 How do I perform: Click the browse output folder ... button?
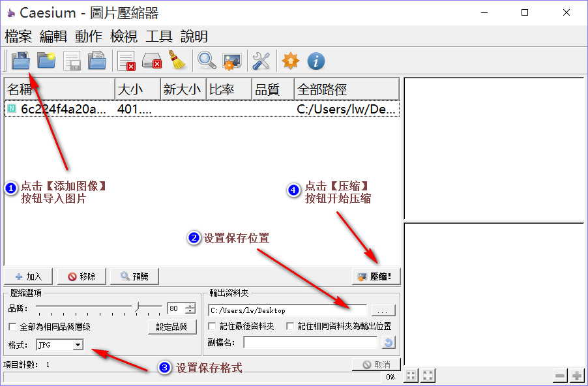pyautogui.click(x=383, y=310)
